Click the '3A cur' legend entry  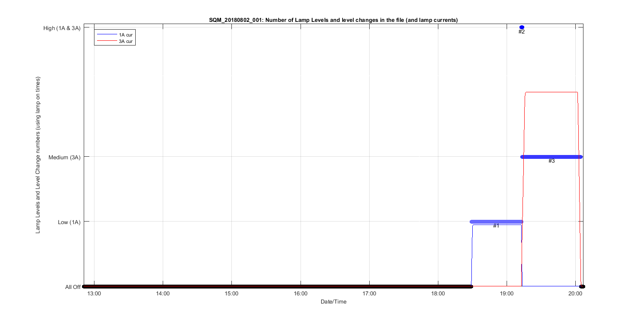pos(126,41)
